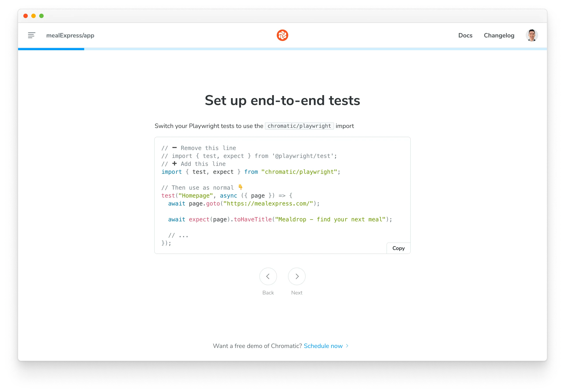Click chevron beside Schedule now
This screenshot has width=565, height=392.
click(347, 346)
